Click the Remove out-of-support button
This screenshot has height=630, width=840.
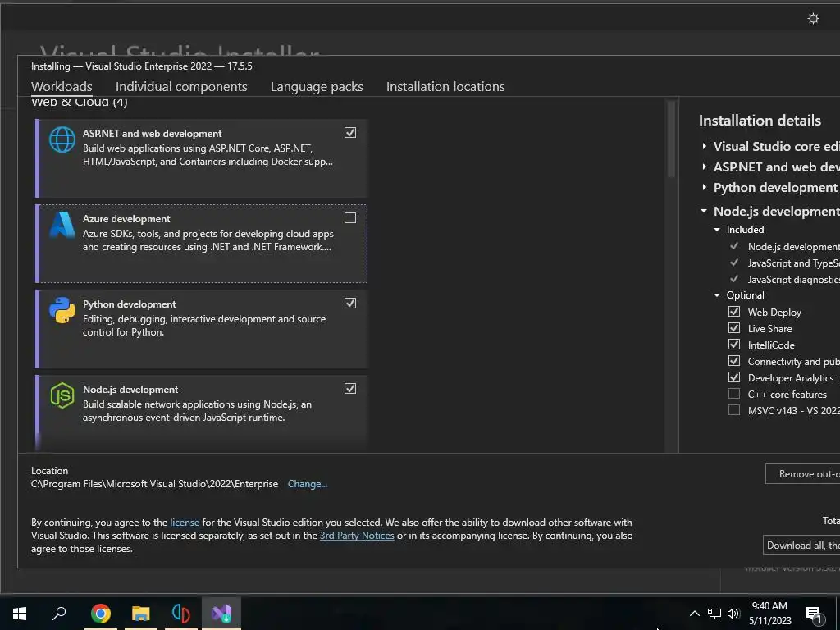[x=802, y=474]
